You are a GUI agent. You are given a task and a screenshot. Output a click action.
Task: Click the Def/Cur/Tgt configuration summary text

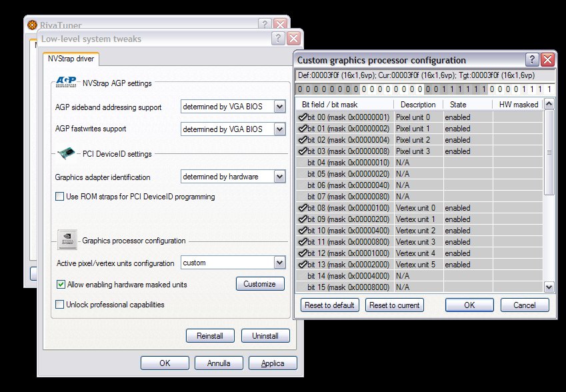(x=416, y=75)
